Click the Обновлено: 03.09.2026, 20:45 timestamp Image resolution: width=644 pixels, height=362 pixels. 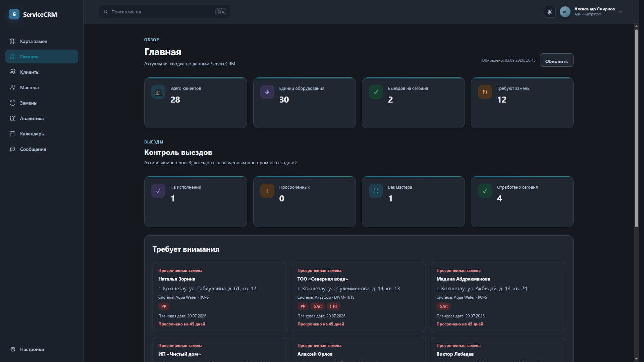point(508,60)
